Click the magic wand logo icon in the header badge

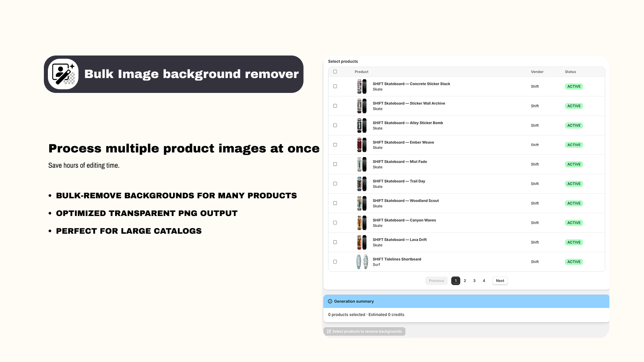(x=62, y=74)
